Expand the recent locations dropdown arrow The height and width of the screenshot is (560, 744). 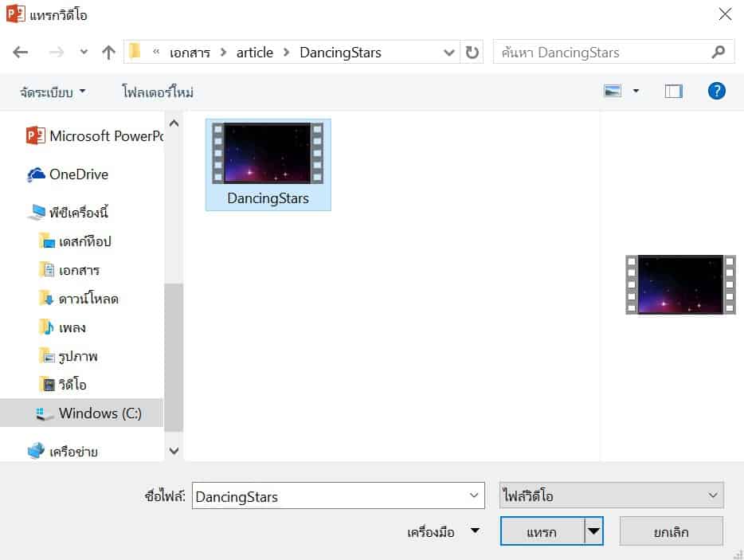pos(84,53)
